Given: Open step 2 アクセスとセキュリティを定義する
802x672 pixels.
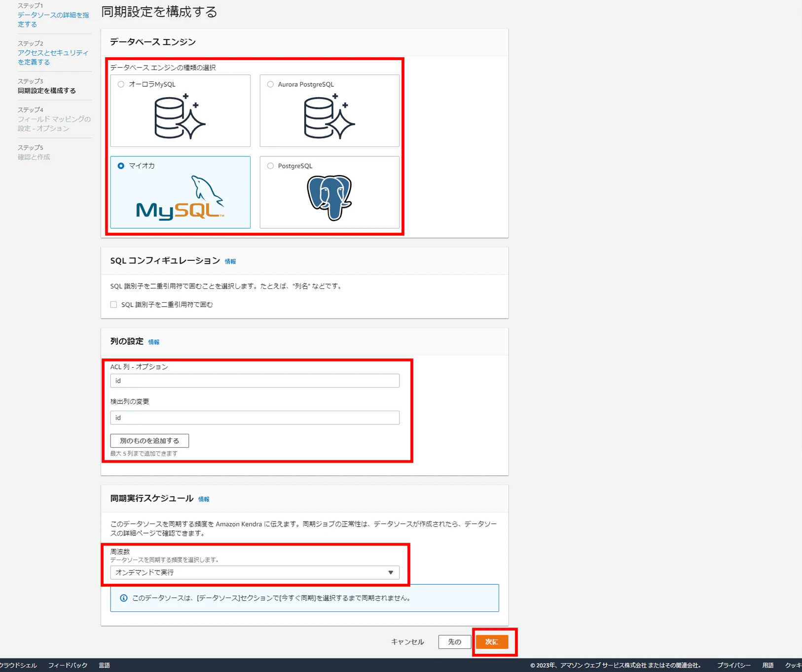Looking at the screenshot, I should point(53,57).
